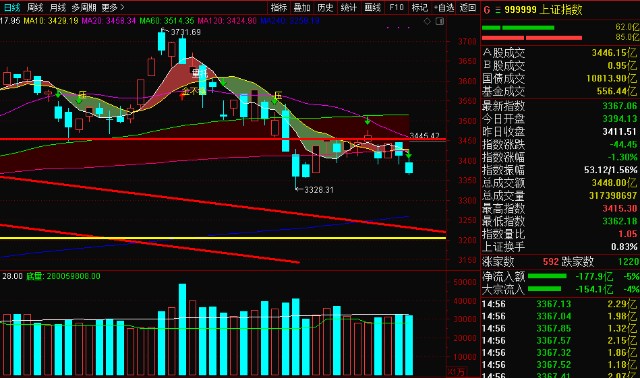Activate the 画线 line drawing tool

tap(372, 7)
